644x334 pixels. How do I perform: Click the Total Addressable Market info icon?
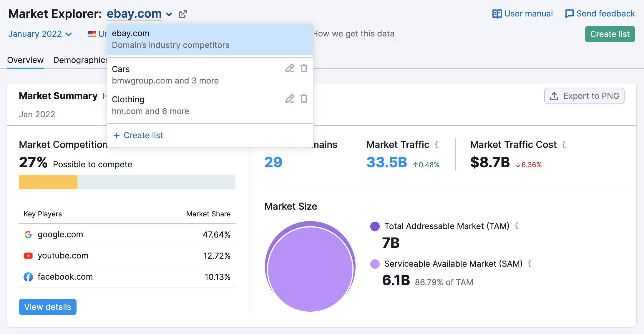(x=517, y=226)
